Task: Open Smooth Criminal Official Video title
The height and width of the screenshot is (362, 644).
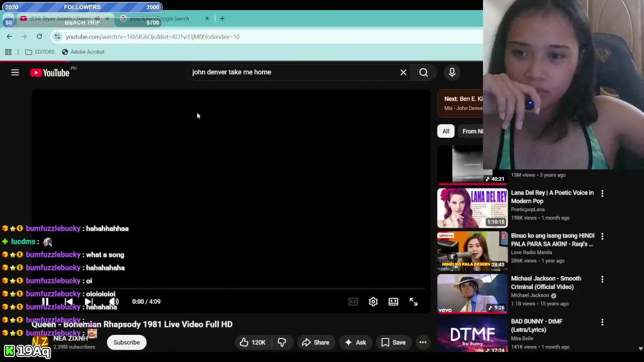Action: [546, 283]
